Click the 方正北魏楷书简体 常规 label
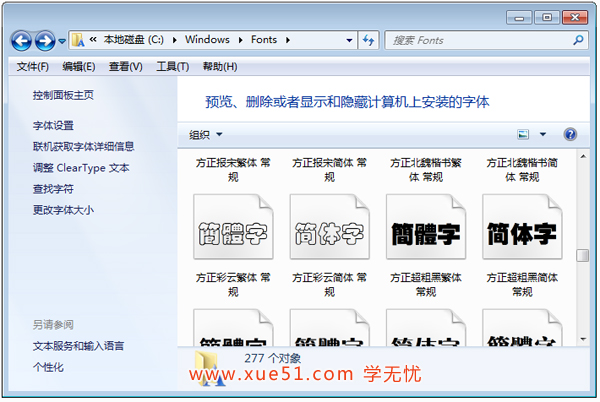The image size is (600, 402). 522,170
